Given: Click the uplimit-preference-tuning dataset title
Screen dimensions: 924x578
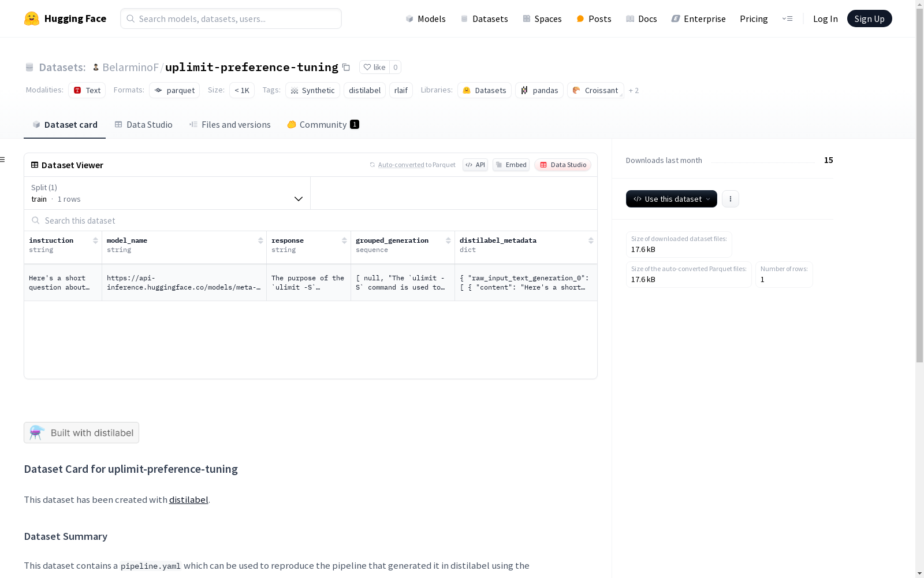Looking at the screenshot, I should 252,67.
